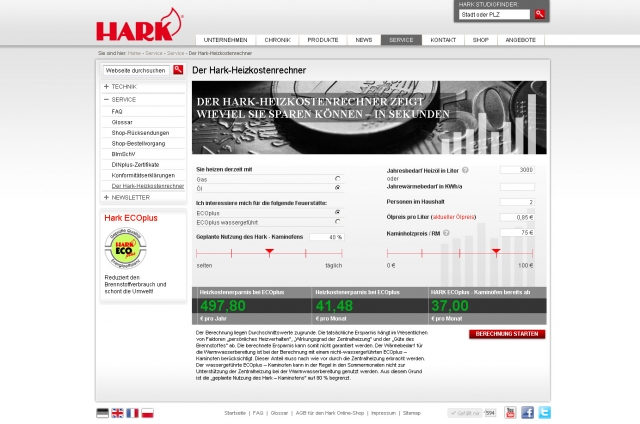Open the UNTERNEHMEN navigation tab

coord(225,40)
